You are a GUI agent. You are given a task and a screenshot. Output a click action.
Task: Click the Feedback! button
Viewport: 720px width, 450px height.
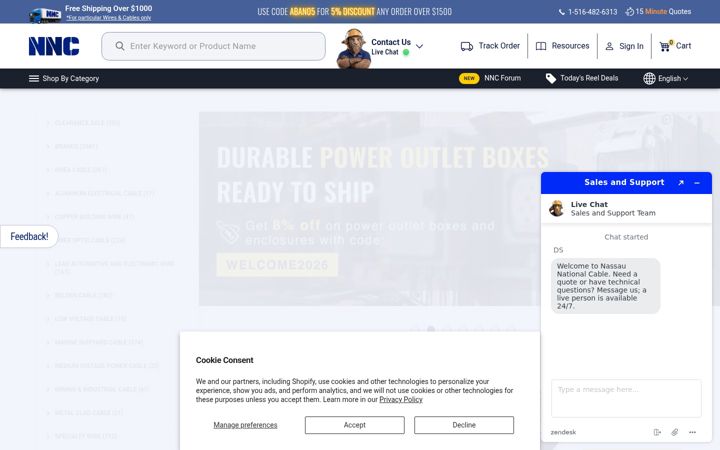(x=29, y=236)
